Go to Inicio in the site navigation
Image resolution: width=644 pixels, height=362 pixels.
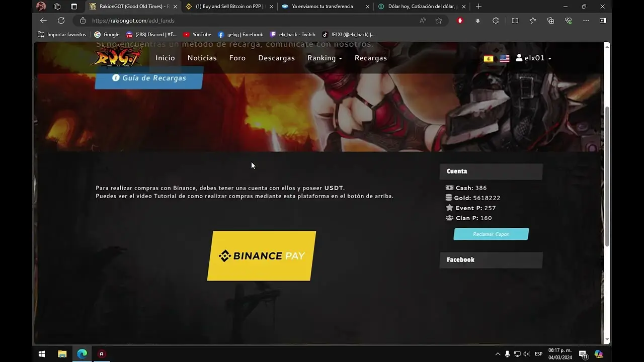point(165,58)
